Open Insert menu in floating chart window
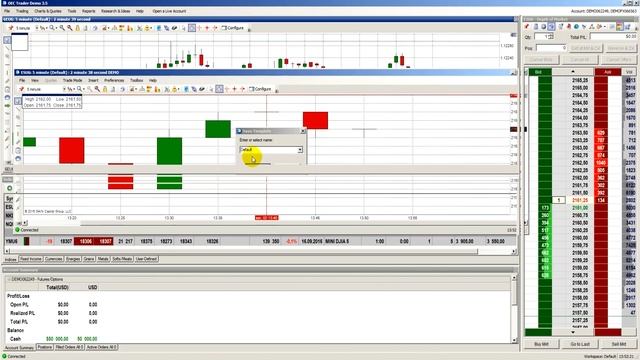Viewport: 640px width, 360px height. point(93,80)
